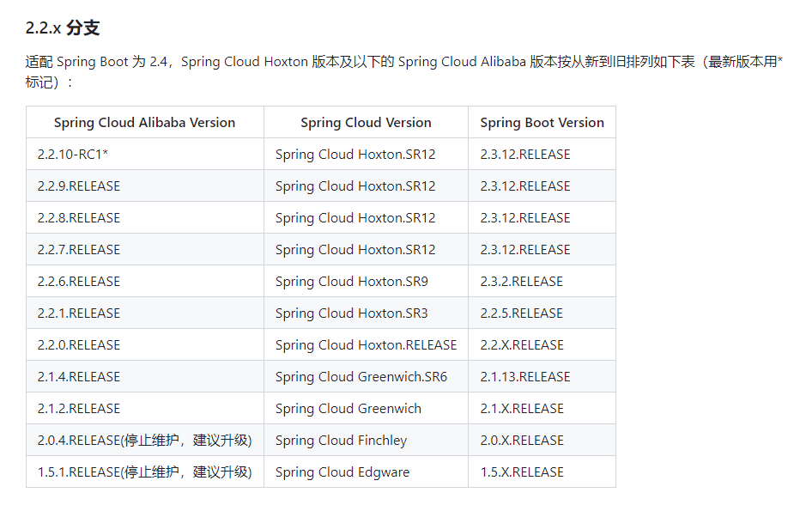Select the "2.2.9.RELEASE" cell

click(144, 186)
